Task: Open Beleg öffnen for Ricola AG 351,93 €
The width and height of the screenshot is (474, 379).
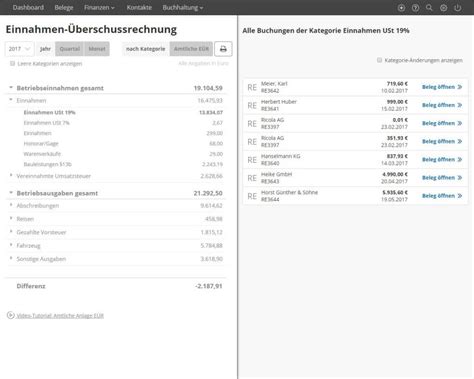Action: point(442,141)
